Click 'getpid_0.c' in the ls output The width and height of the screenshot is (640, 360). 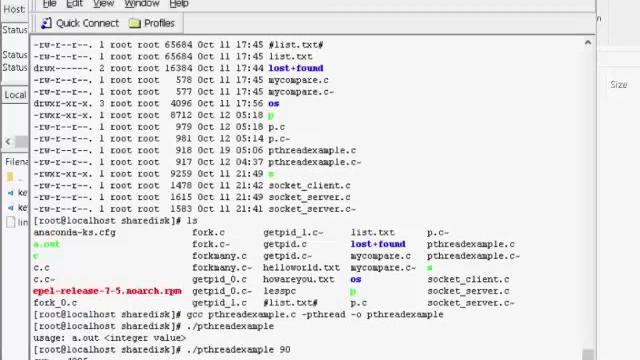(220, 280)
